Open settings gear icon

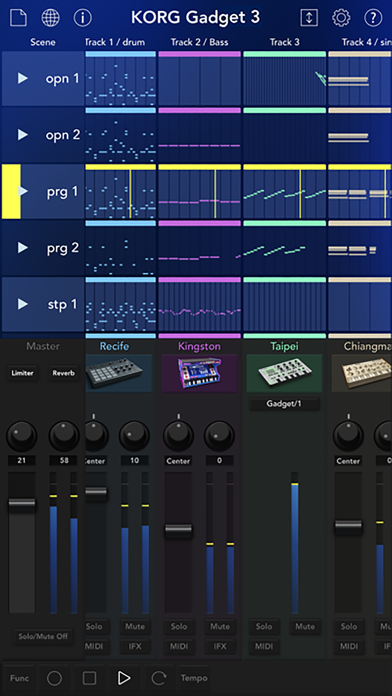pyautogui.click(x=341, y=18)
